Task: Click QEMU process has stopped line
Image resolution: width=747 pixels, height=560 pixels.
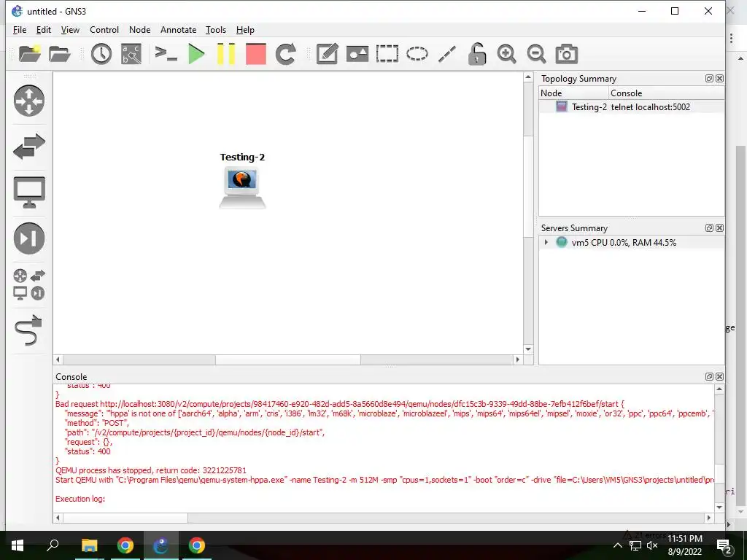Action: [151, 470]
